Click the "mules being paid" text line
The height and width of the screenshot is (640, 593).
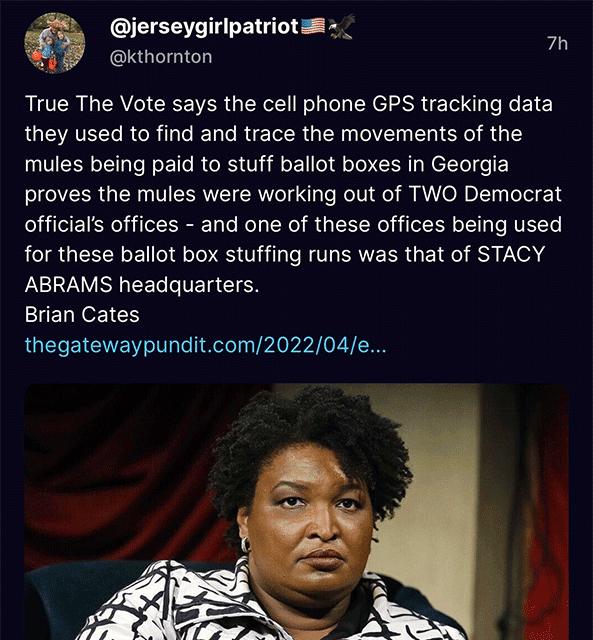tap(267, 164)
